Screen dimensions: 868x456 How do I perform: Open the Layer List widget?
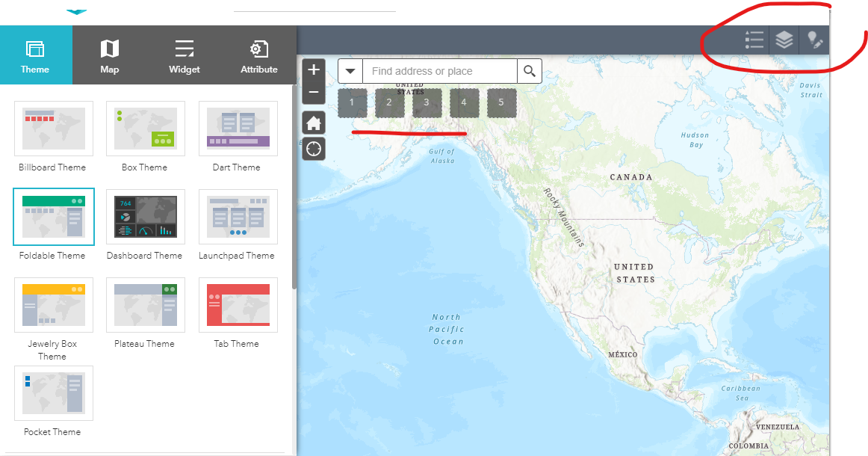784,40
